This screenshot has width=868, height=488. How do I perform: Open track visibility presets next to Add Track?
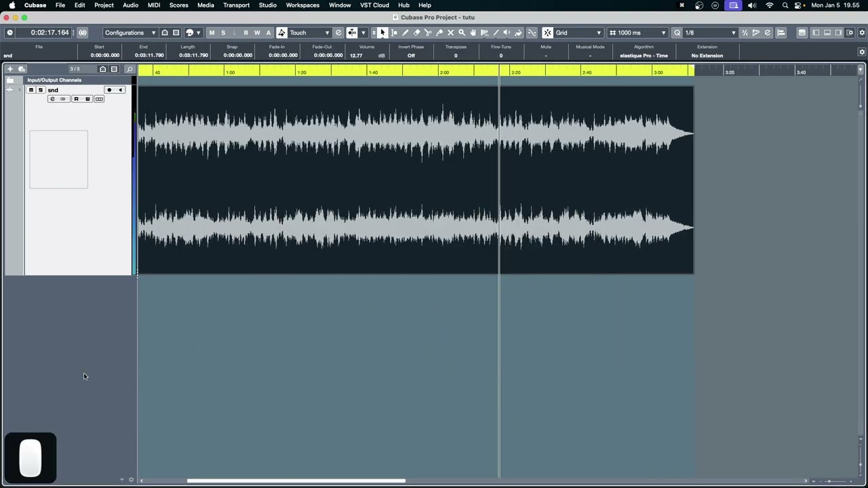tap(21, 69)
